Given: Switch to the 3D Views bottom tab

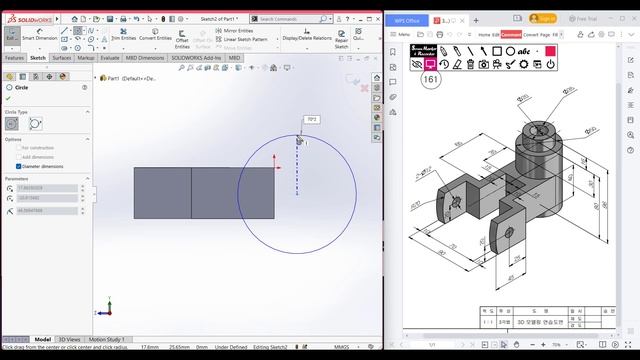Looking at the screenshot, I should pyautogui.click(x=69, y=340).
